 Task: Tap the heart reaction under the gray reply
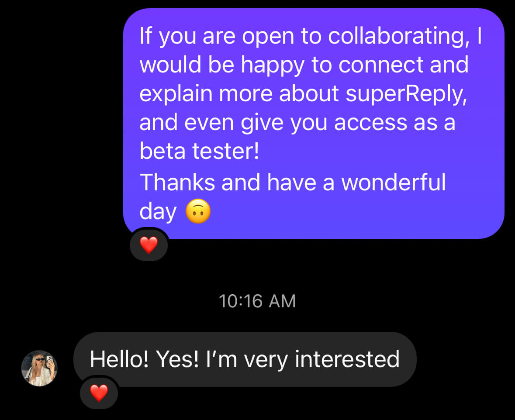click(x=99, y=393)
